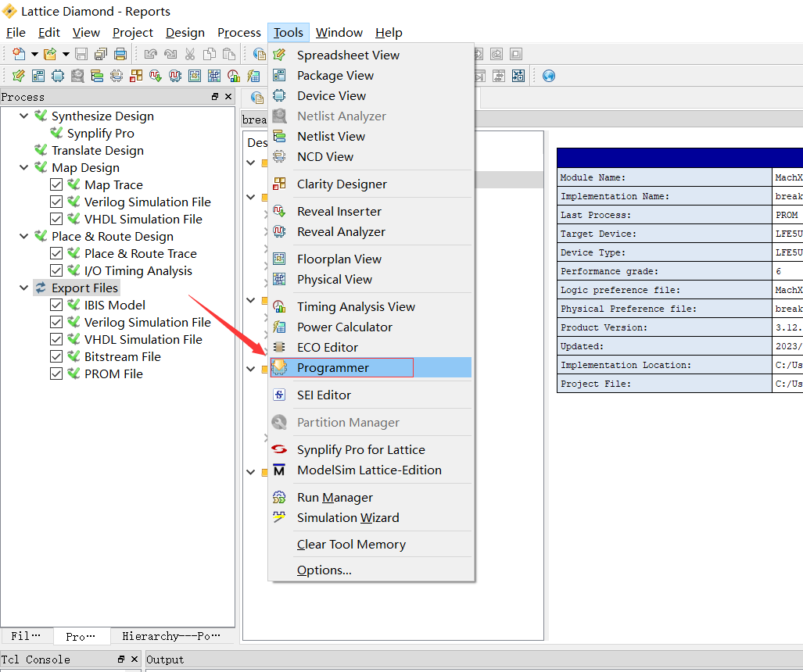803x672 pixels.
Task: Uncheck the I/O Timing Analysis checkbox
Action: tap(56, 270)
